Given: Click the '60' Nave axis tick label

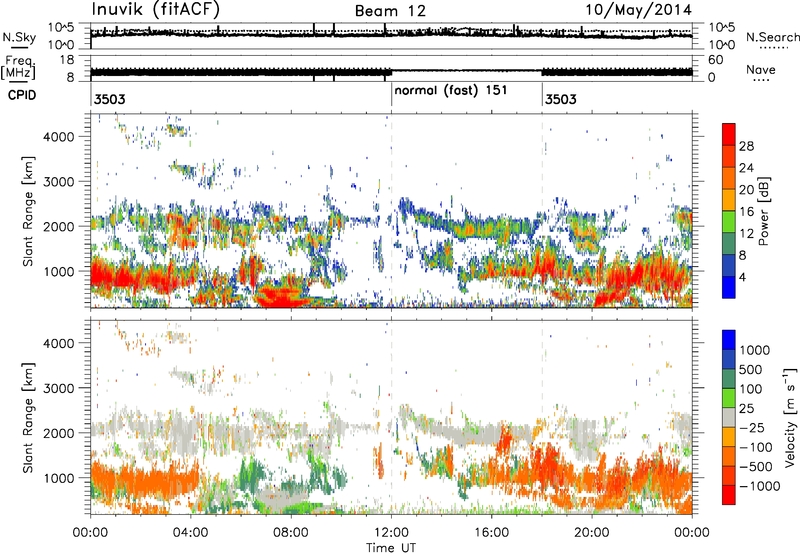Looking at the screenshot, I should tap(715, 60).
